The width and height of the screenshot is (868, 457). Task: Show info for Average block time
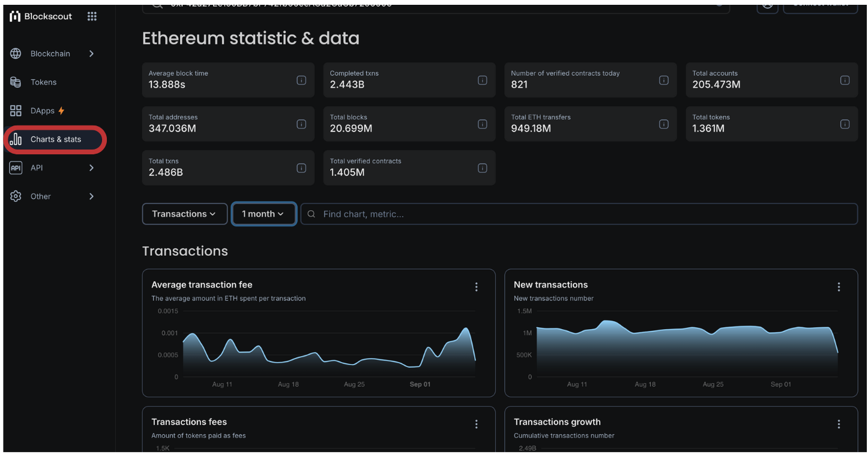click(301, 80)
